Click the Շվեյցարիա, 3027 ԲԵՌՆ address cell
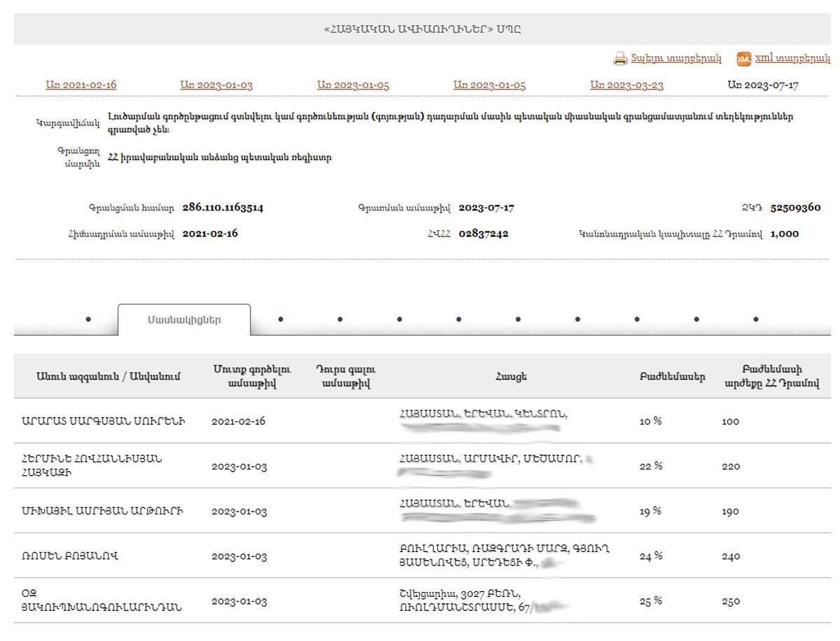Image resolution: width=840 pixels, height=641 pixels. click(483, 601)
